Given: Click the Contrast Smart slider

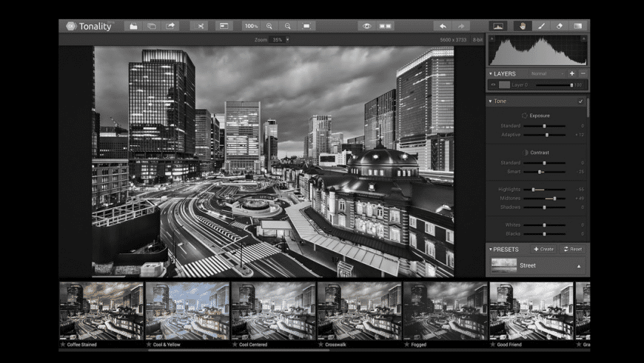Looking at the screenshot, I should [x=544, y=172].
